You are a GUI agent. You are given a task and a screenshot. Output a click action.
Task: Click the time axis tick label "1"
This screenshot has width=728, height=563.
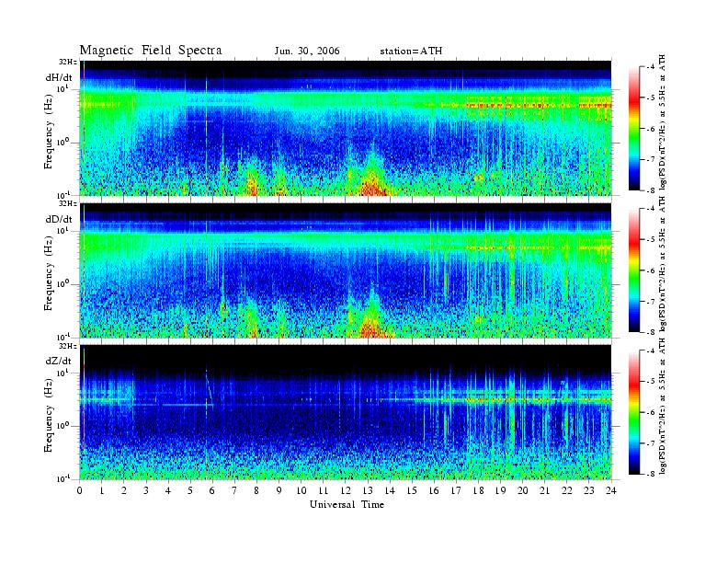(102, 491)
